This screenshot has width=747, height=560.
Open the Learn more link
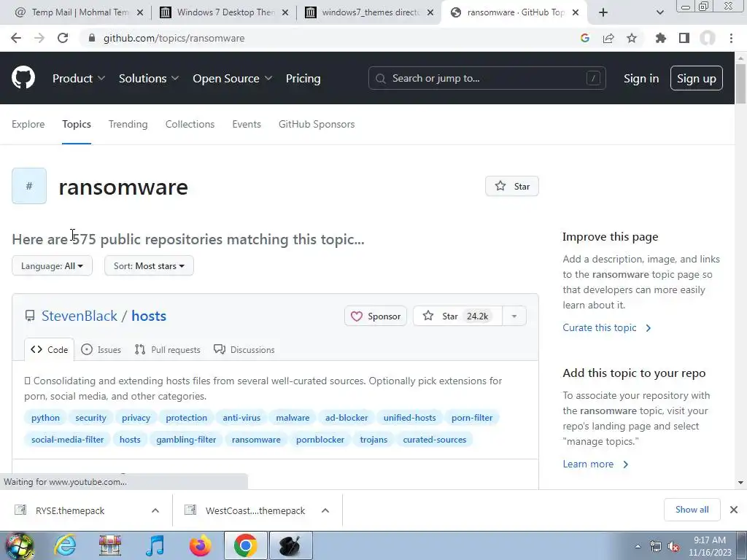[595, 464]
